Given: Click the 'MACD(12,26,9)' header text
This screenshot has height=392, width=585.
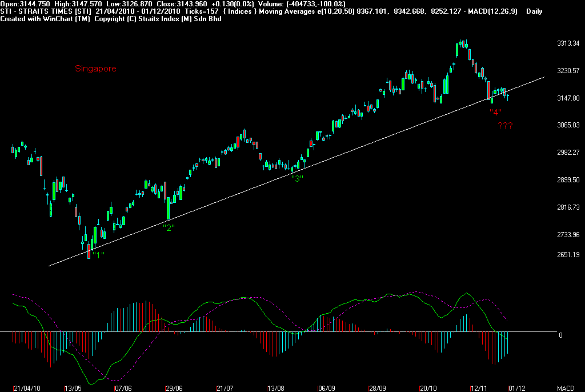Looking at the screenshot, I should coord(492,11).
